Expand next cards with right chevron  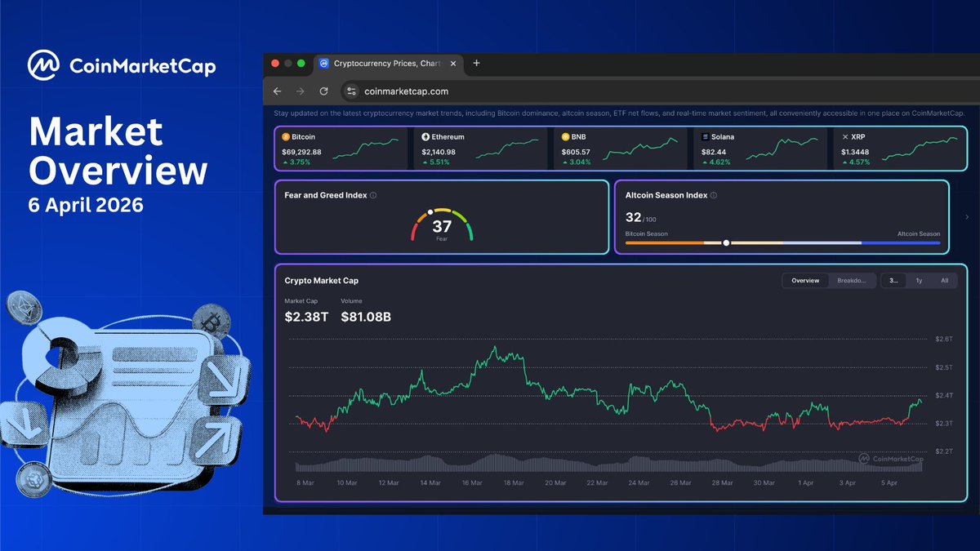tap(968, 217)
